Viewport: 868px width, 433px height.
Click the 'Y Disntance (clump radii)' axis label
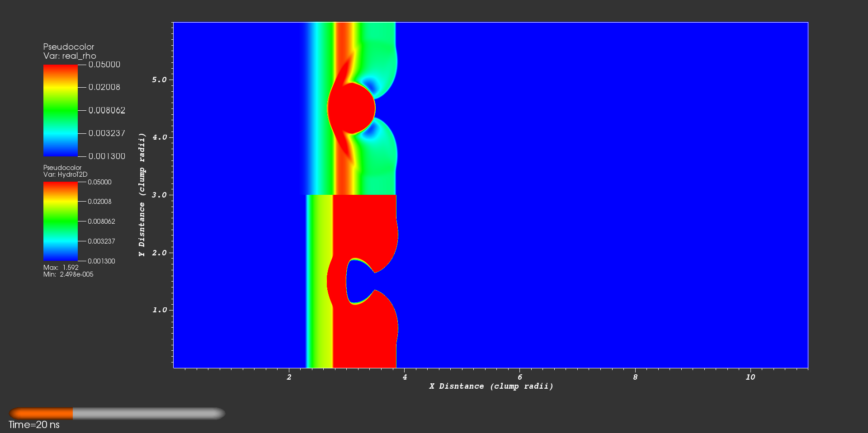[142, 195]
